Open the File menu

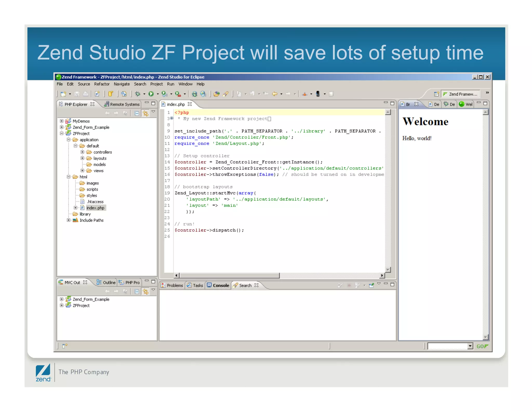(x=59, y=84)
